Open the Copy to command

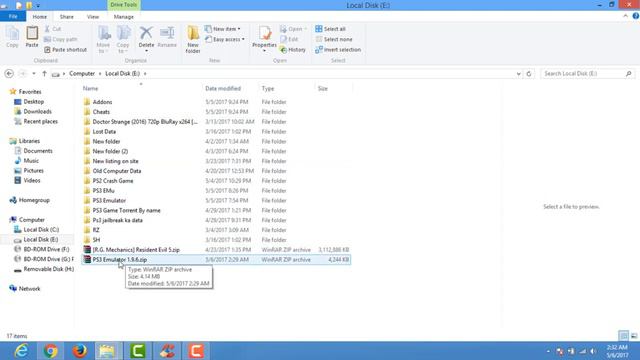(123, 39)
